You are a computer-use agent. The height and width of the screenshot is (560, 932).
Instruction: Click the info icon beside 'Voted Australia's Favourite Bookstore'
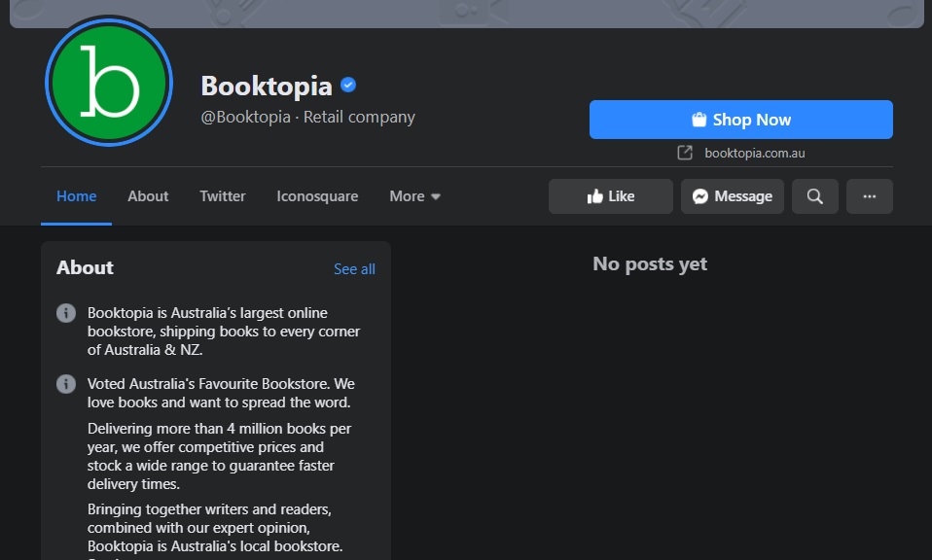[66, 384]
